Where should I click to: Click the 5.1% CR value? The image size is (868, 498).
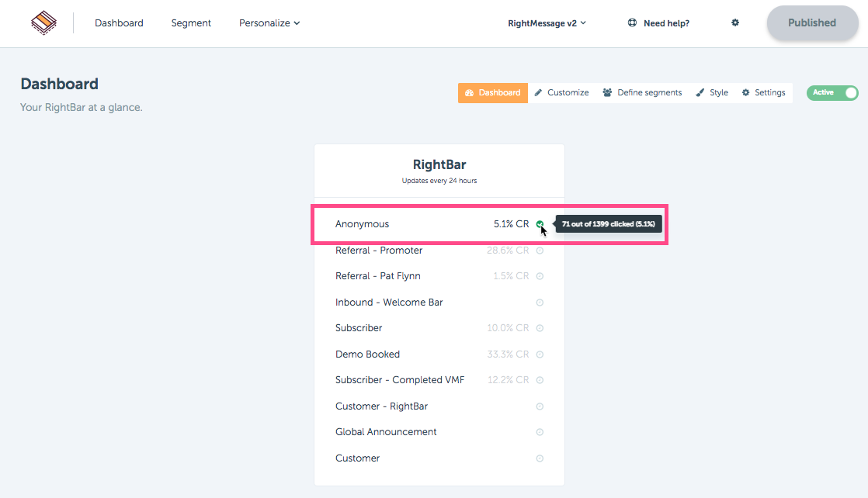[x=511, y=224]
